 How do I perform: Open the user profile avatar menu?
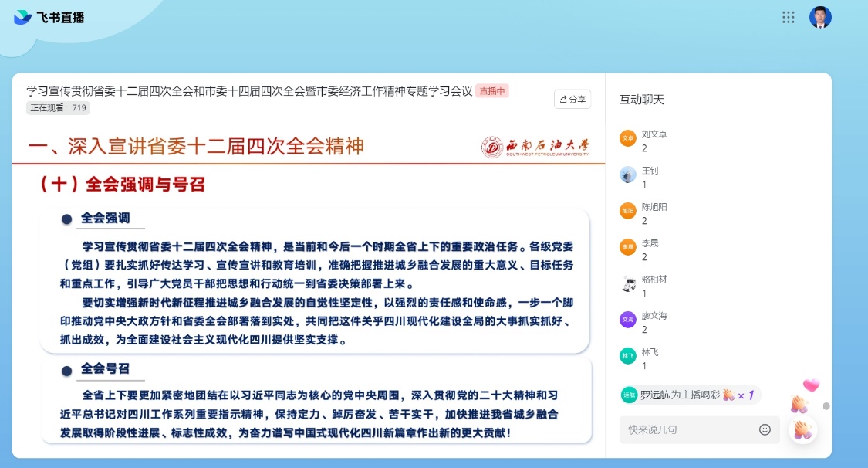coord(820,17)
